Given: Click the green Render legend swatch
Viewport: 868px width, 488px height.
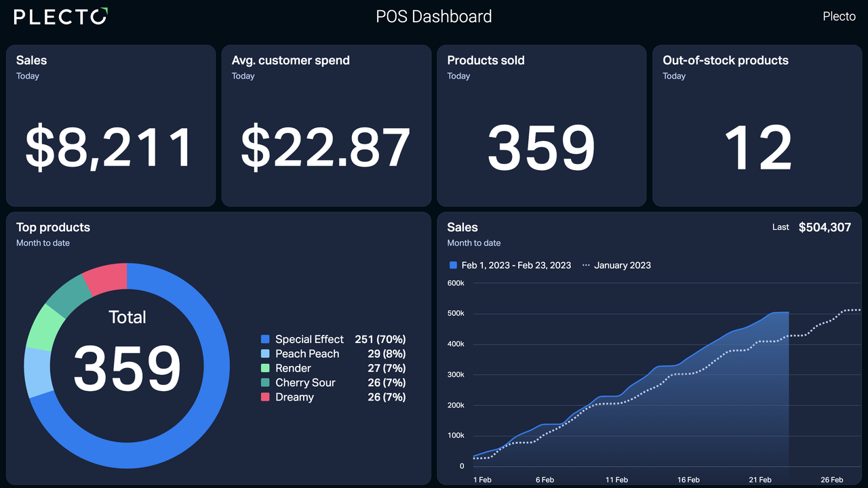Looking at the screenshot, I should click(x=265, y=368).
